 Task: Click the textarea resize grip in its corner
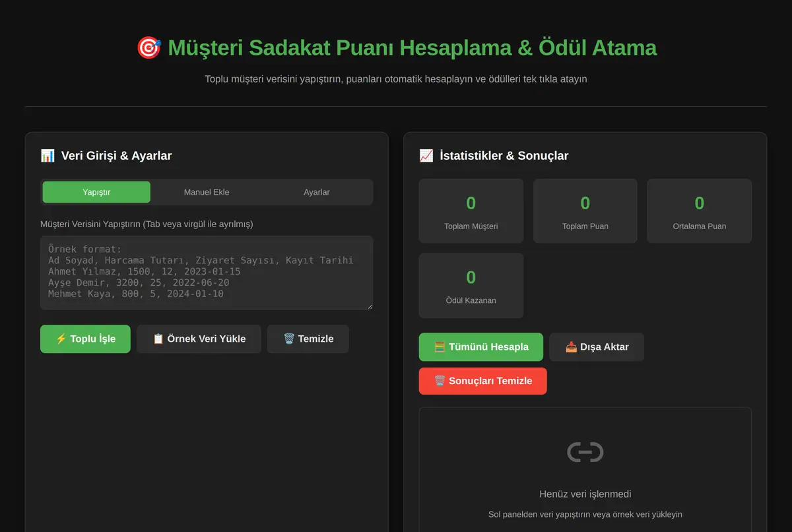click(369, 306)
